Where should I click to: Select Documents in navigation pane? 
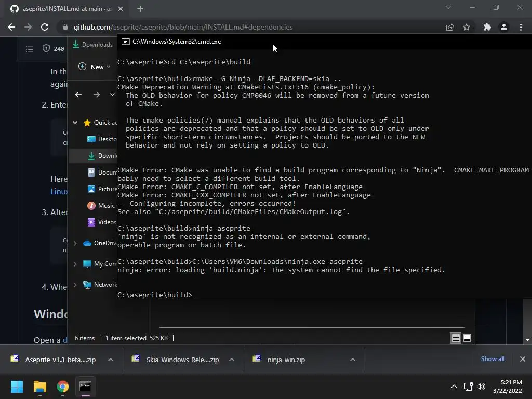(x=102, y=172)
